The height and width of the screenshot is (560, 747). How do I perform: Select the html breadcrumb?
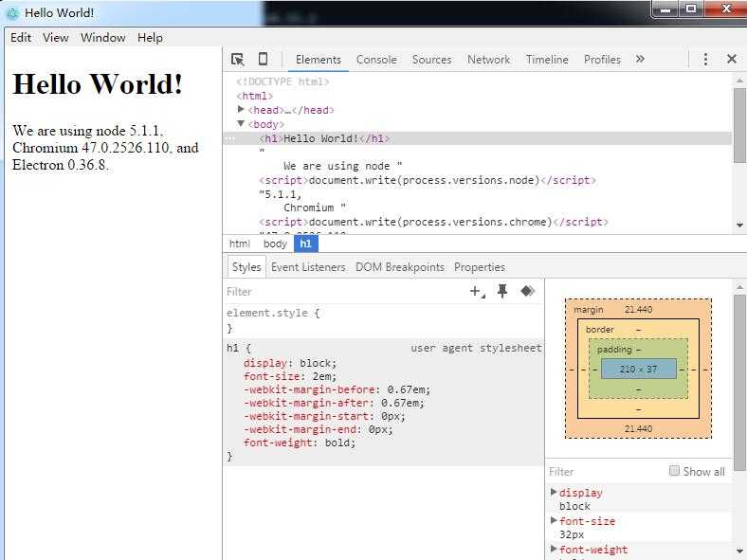pos(240,244)
